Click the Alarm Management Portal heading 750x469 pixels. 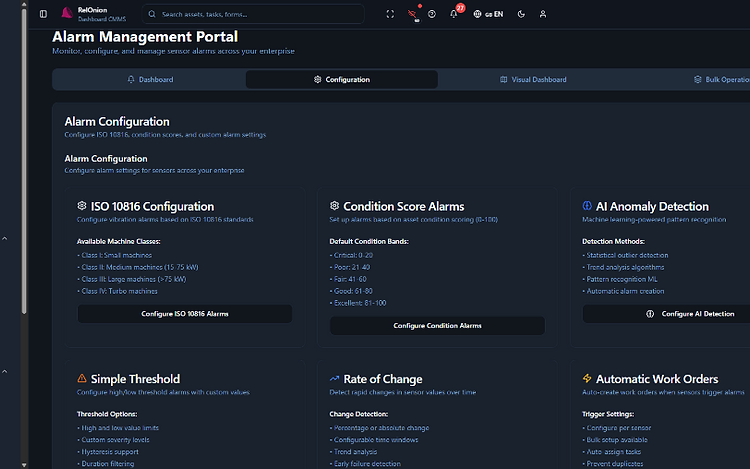coord(145,37)
